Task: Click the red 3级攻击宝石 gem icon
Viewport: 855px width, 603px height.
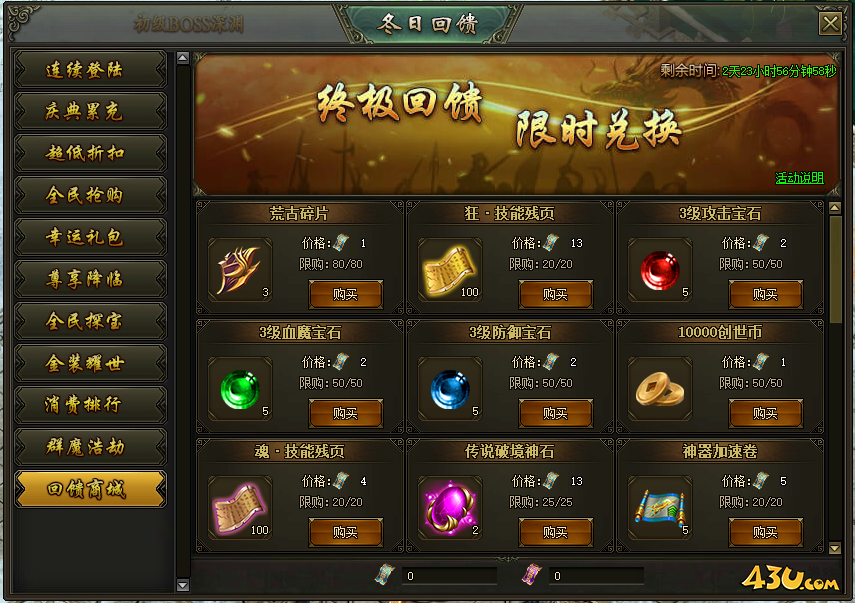Action: [x=660, y=269]
